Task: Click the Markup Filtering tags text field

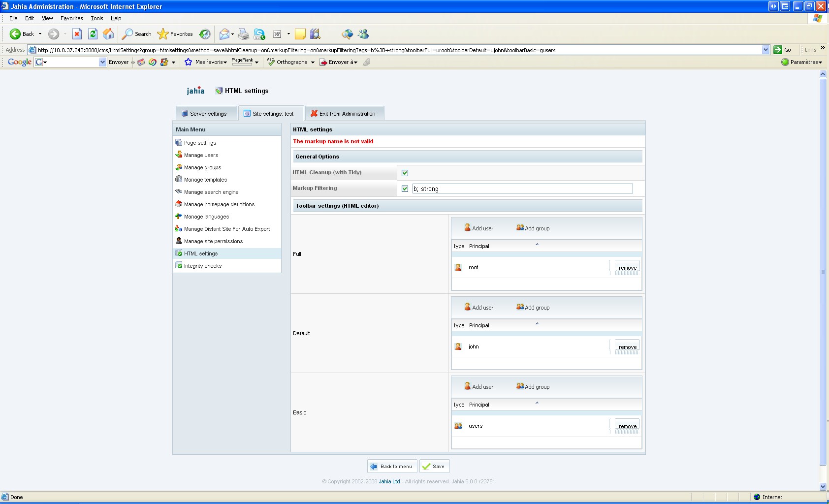Action: 522,189
